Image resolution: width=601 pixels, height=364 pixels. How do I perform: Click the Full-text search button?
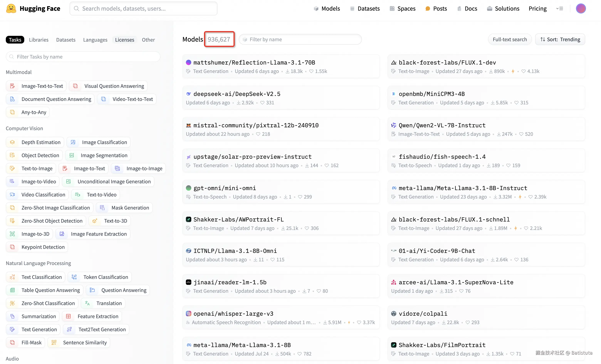pos(510,39)
